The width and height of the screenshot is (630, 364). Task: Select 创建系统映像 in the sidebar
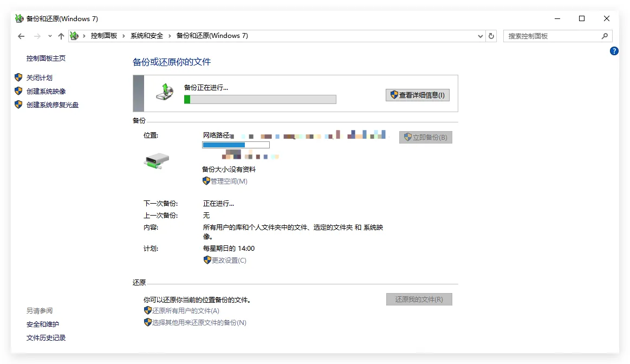point(46,92)
